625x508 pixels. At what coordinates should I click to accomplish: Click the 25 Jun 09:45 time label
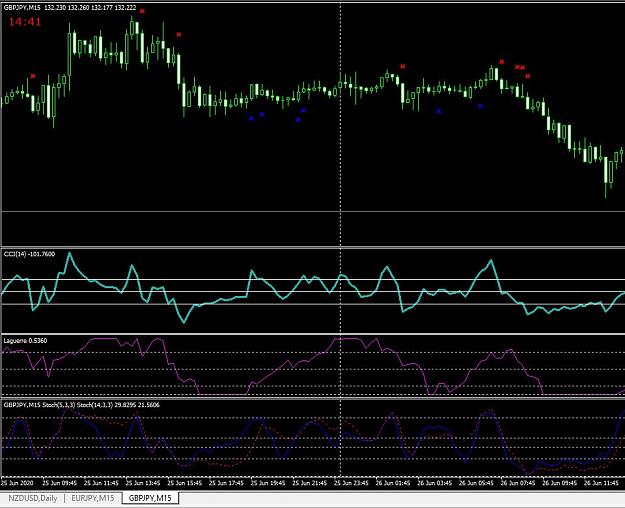(x=59, y=483)
